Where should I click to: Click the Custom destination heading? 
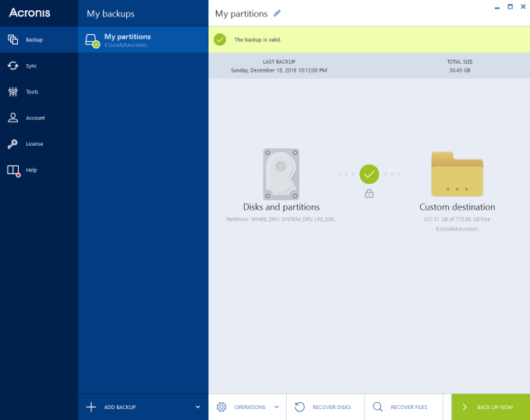pyautogui.click(x=457, y=206)
